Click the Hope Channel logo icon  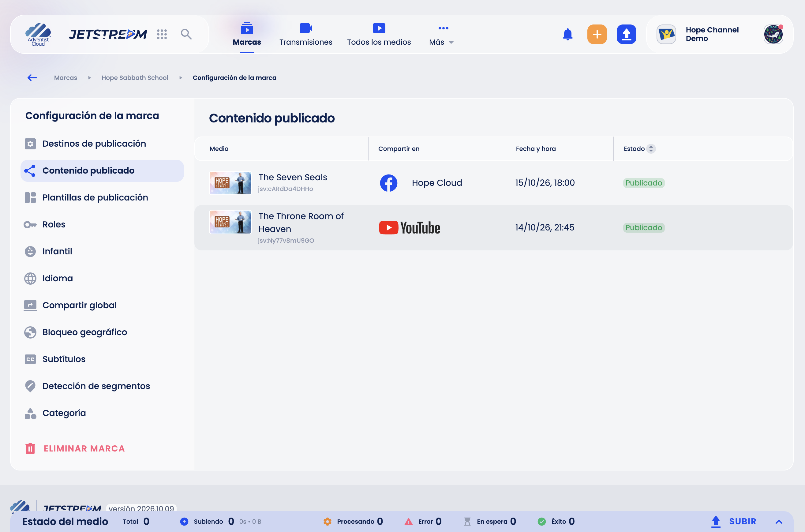666,34
